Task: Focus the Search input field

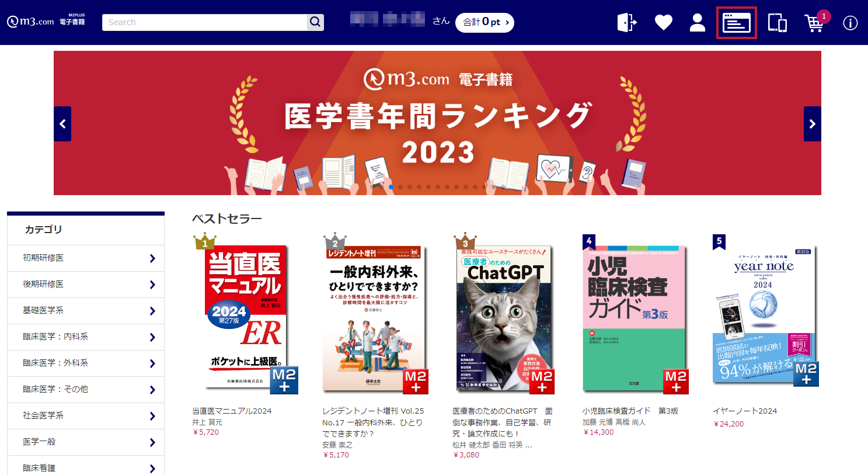Action: coord(205,22)
